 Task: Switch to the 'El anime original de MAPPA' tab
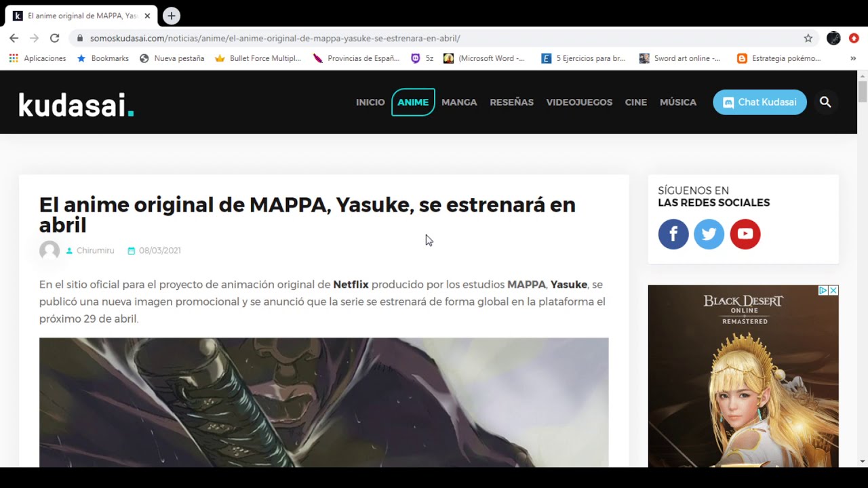pyautogui.click(x=81, y=15)
